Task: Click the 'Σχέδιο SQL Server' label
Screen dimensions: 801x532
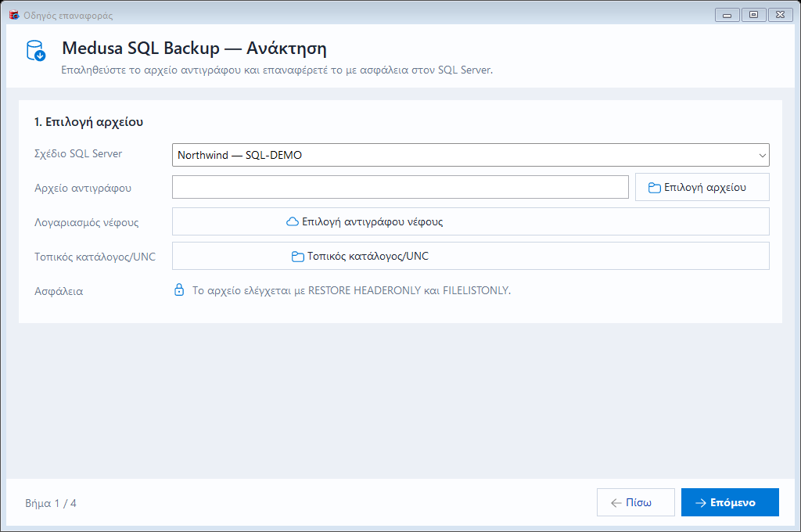Action: 78,154
